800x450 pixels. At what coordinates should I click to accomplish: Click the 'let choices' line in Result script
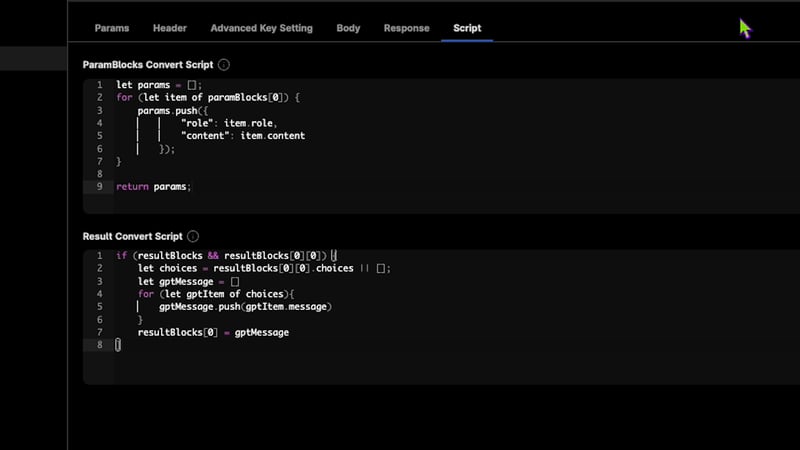[264, 269]
